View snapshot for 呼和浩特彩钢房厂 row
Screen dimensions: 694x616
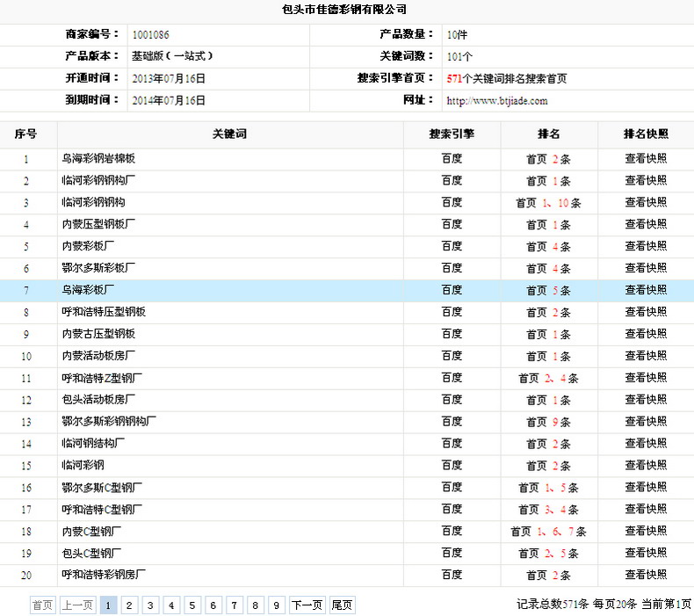(646, 575)
